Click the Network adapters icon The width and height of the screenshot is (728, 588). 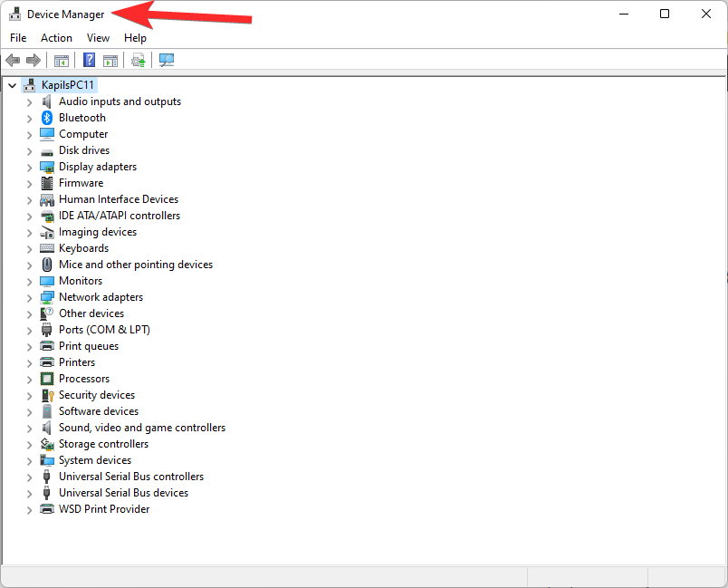point(47,298)
